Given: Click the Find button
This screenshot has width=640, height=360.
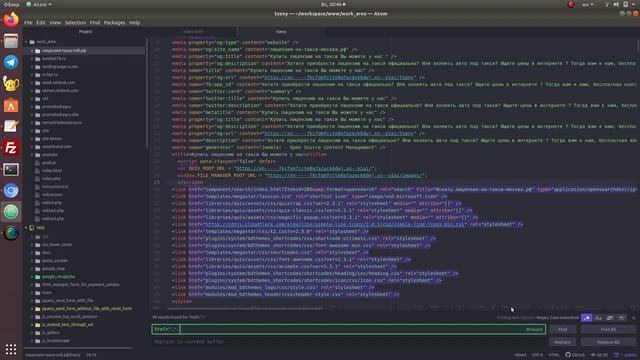Looking at the screenshot, I should click(x=562, y=329).
